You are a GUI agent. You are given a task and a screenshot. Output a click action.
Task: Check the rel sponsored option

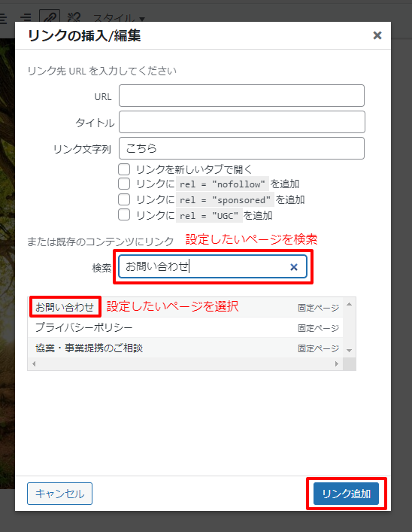point(124,199)
